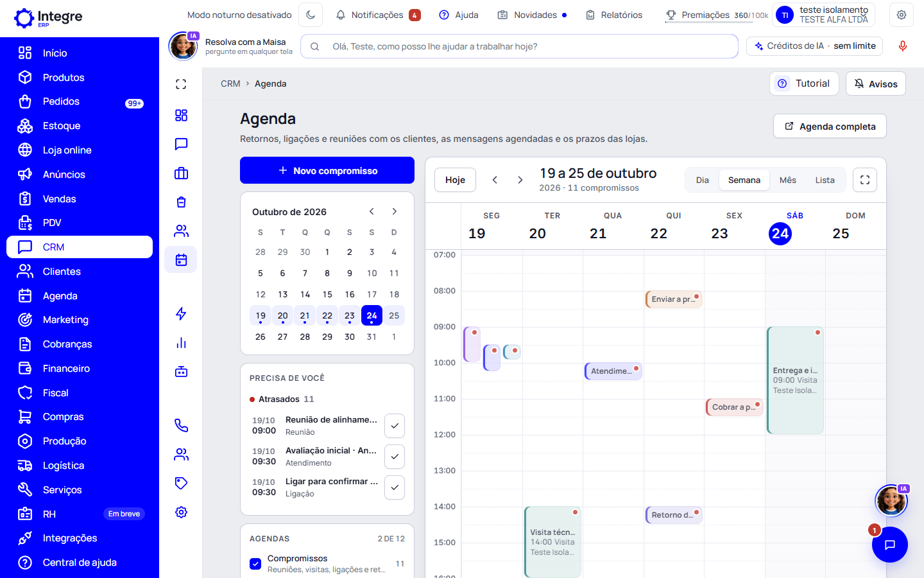
Task: Uncheck Compromissos agenda checkbox
Action: click(255, 564)
